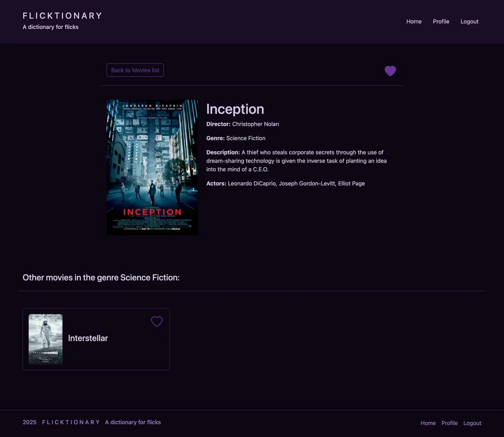Open Home from the top navigation
Viewport: 504px width, 437px height.
pos(414,21)
